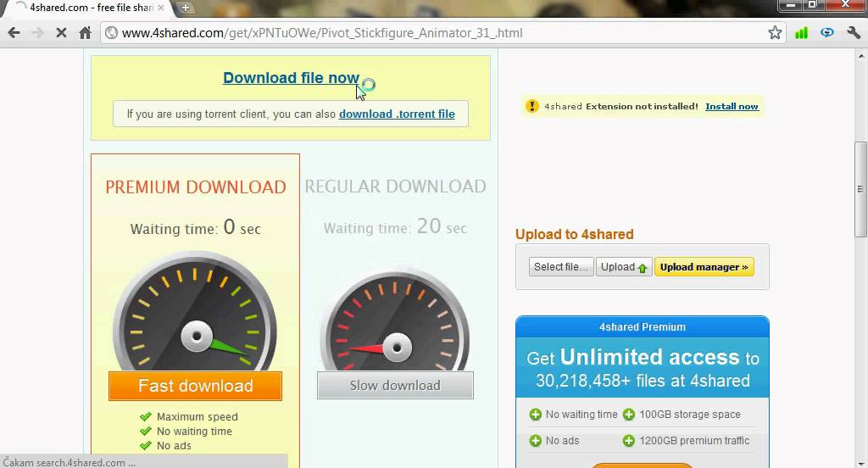The image size is (868, 468).
Task: Go back with the browser back arrow
Action: point(14,33)
